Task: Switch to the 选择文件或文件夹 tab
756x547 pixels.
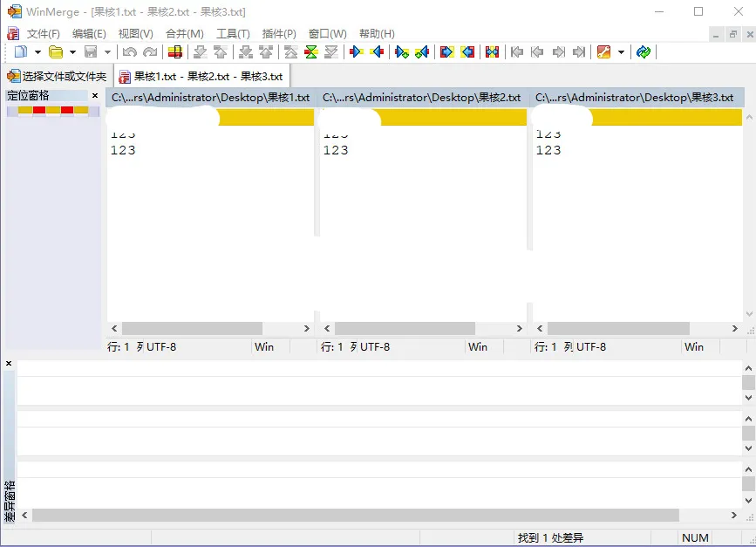Action: pos(58,77)
